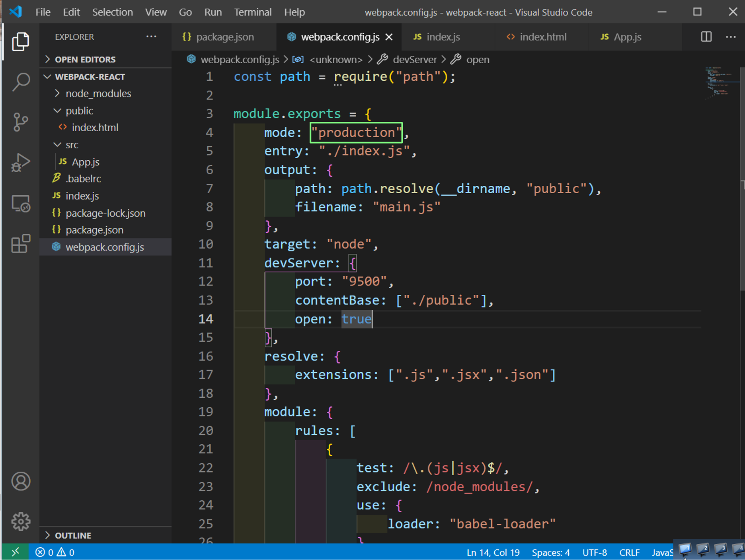Switch to the package.json tab
The image size is (745, 560).
(224, 37)
